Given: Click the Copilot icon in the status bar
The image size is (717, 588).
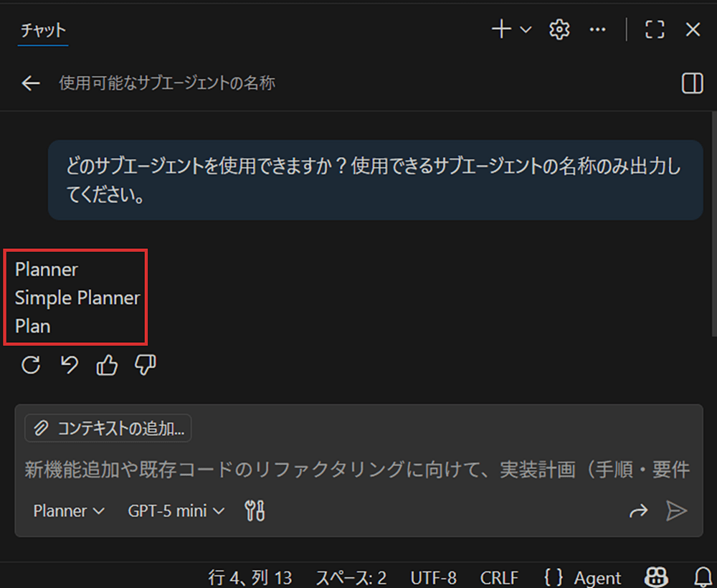Looking at the screenshot, I should pos(656,577).
